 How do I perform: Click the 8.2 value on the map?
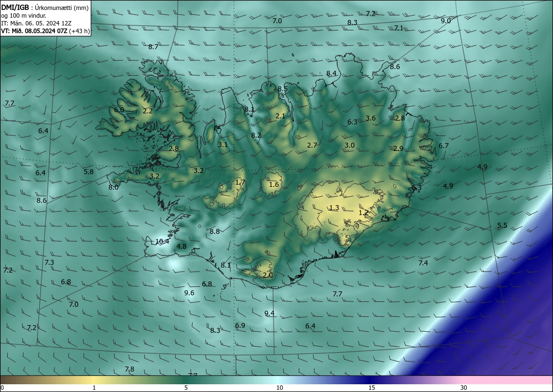tap(256, 135)
